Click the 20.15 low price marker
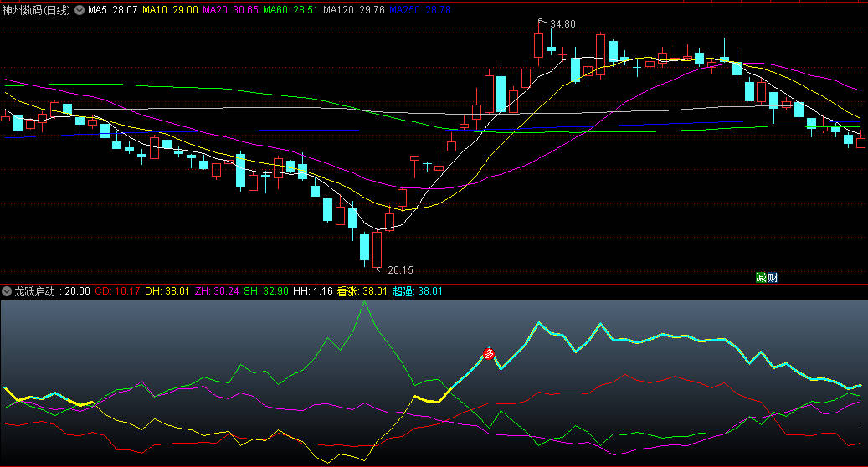 click(399, 269)
